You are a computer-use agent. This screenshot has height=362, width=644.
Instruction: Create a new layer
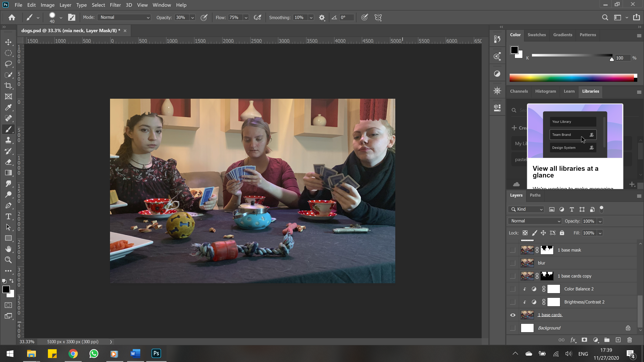coord(618,340)
